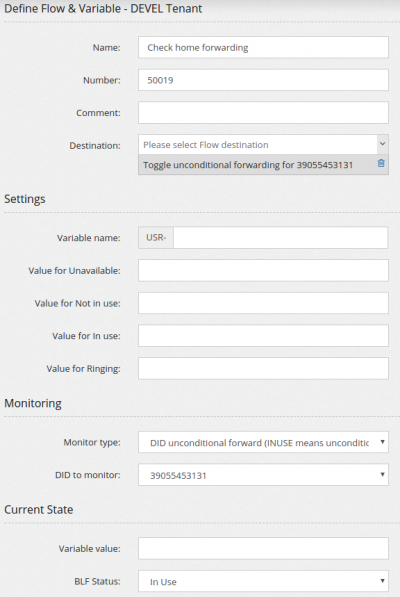Click the Monitoring section heading
400x597 pixels.
33,403
